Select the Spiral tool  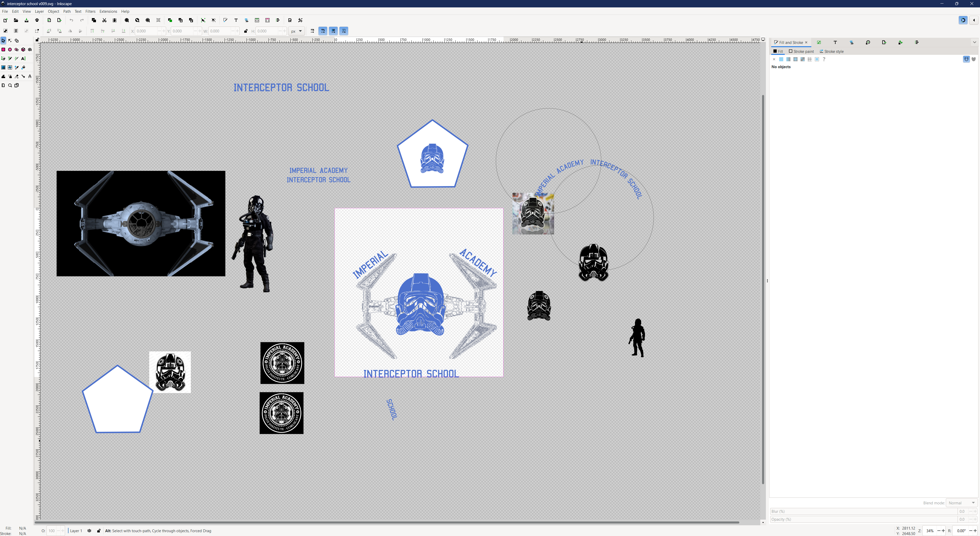30,50
